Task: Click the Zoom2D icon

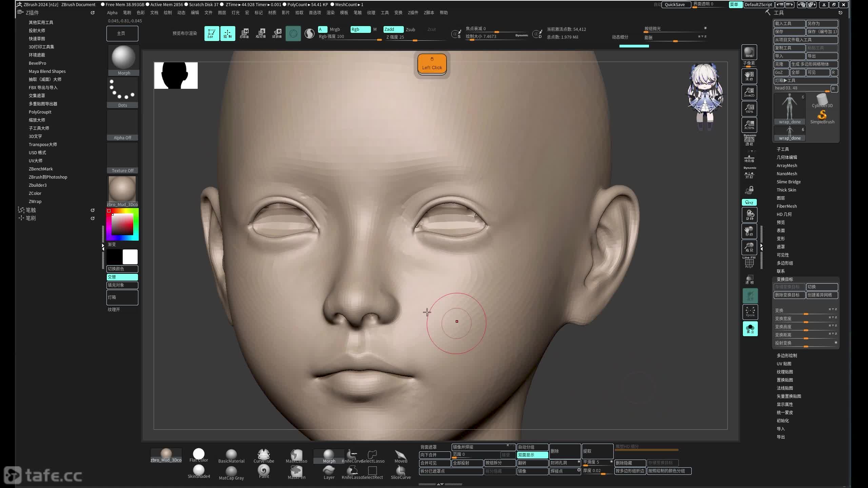Action: tap(749, 93)
